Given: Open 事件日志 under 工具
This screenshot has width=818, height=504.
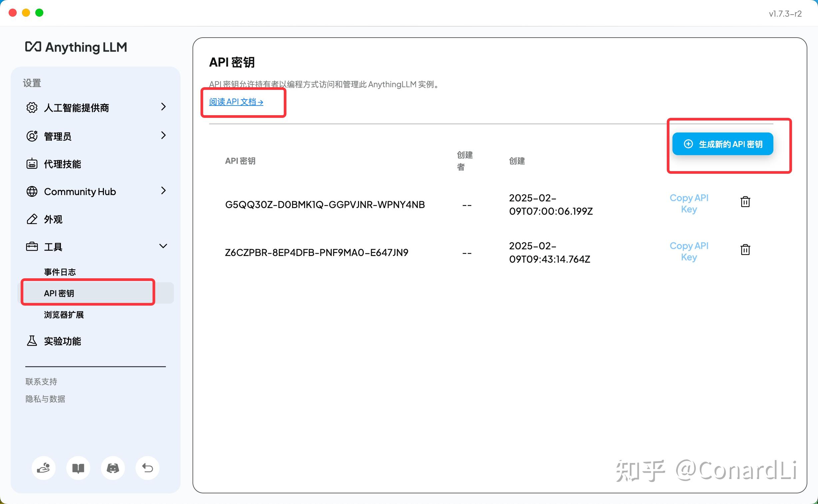Looking at the screenshot, I should pos(60,272).
